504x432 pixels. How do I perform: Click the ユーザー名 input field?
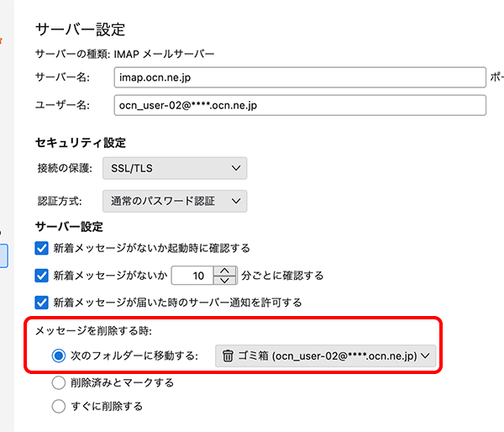(x=298, y=104)
